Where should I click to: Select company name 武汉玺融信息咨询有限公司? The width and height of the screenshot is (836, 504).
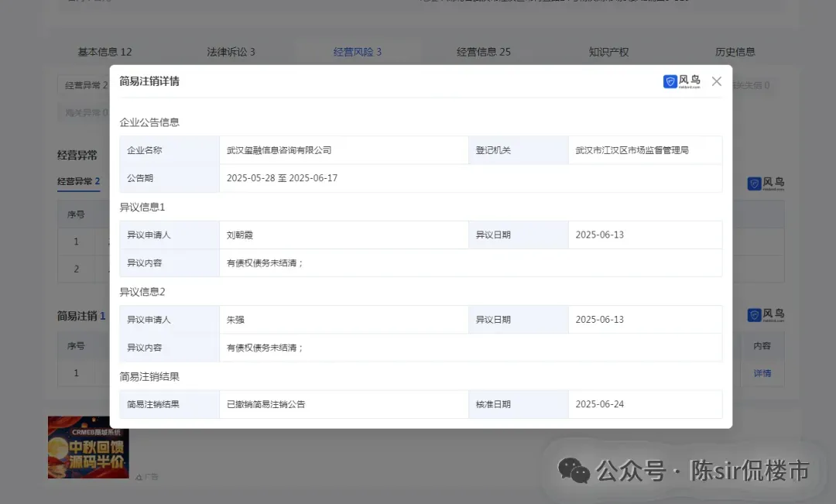point(279,150)
